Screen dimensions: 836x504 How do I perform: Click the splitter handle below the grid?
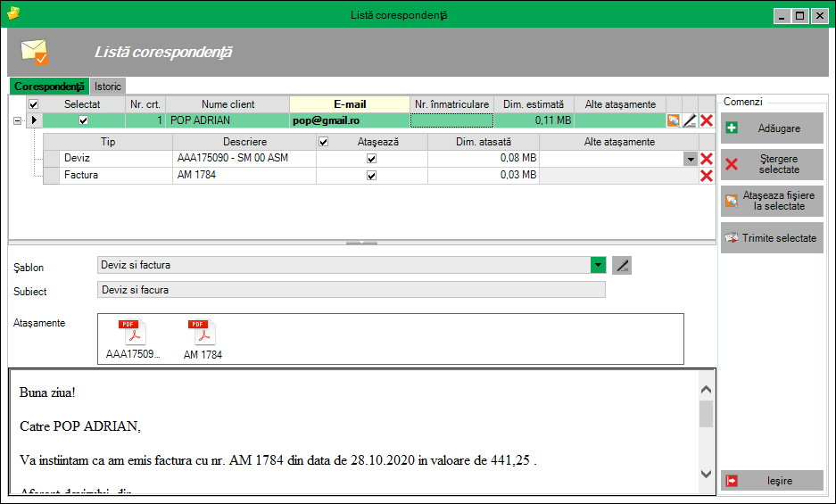[x=362, y=243]
